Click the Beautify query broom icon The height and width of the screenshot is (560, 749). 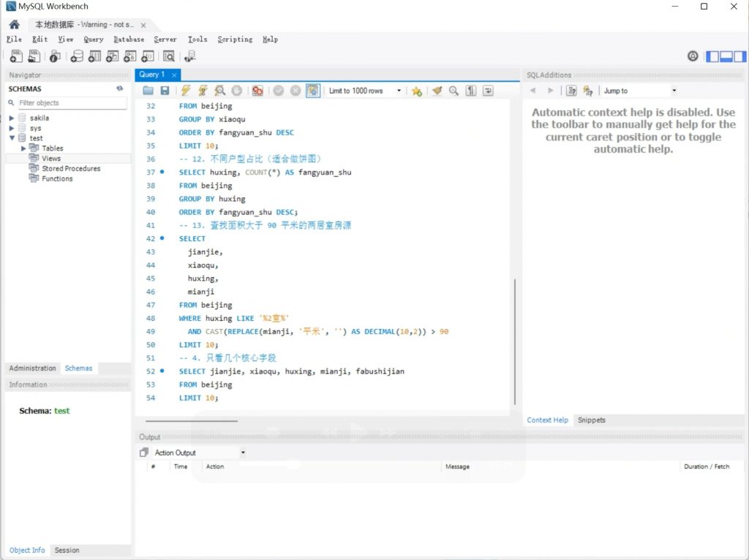(437, 91)
